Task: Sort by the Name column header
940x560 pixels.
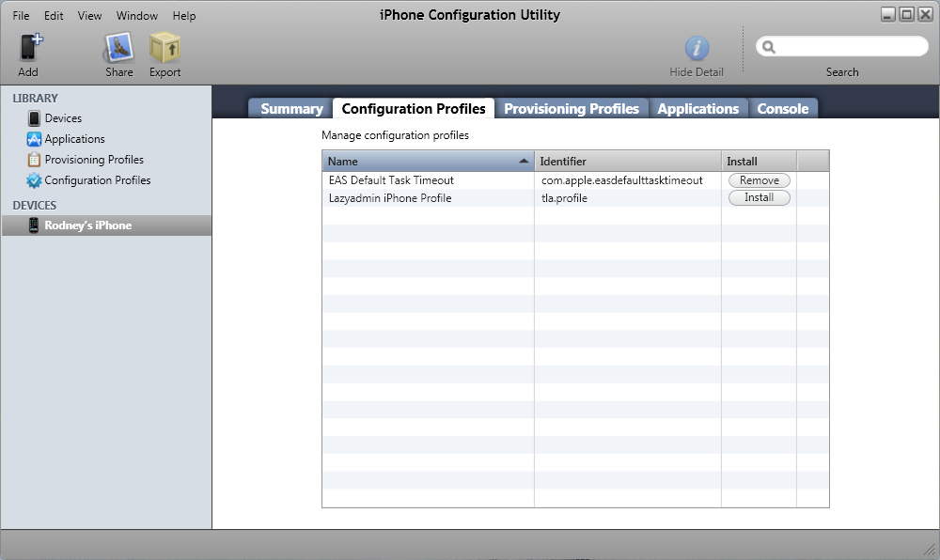Action: [428, 162]
